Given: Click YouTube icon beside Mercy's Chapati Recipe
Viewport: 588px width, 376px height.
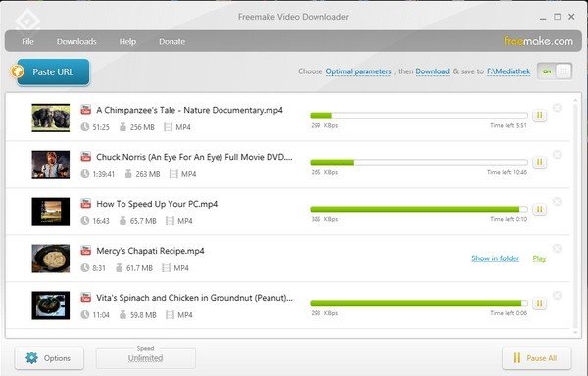Looking at the screenshot, I should point(86,250).
